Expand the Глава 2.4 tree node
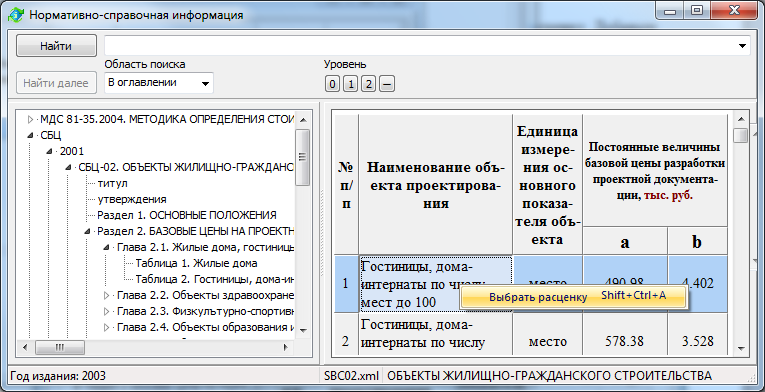765x392 pixels. pos(106,328)
